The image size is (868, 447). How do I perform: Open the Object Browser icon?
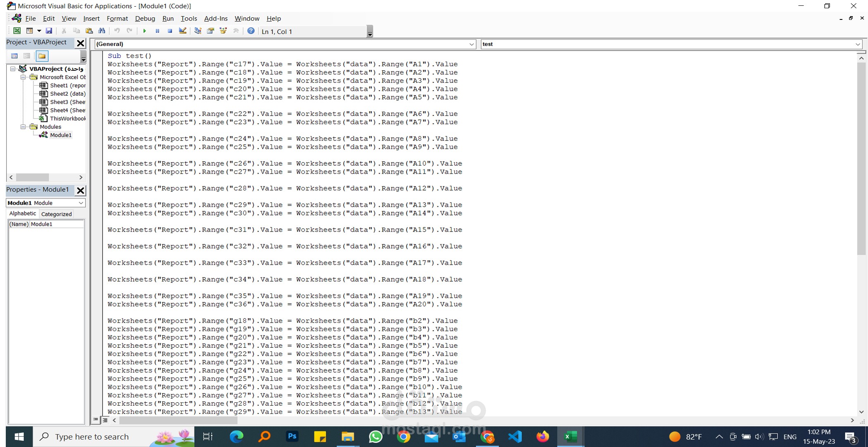(x=223, y=31)
